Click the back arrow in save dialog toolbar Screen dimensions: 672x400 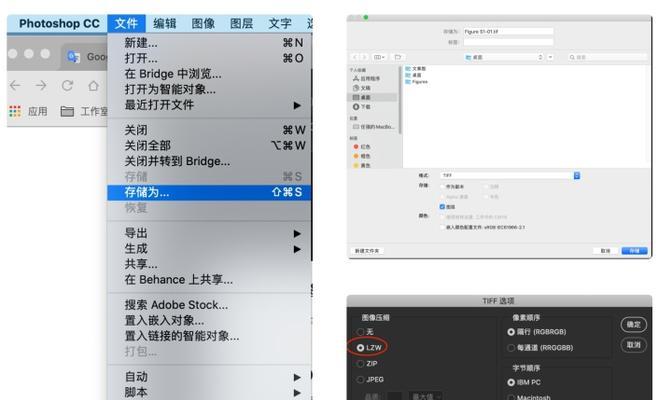(x=354, y=57)
